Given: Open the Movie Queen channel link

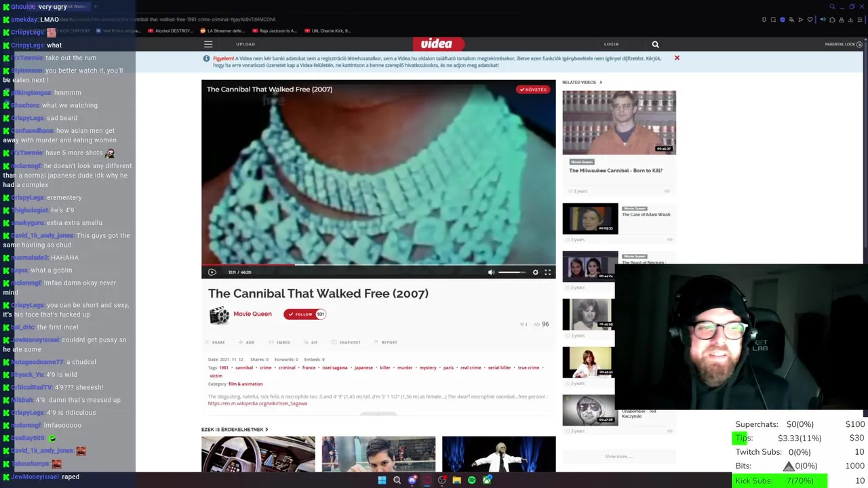Looking at the screenshot, I should (x=252, y=314).
